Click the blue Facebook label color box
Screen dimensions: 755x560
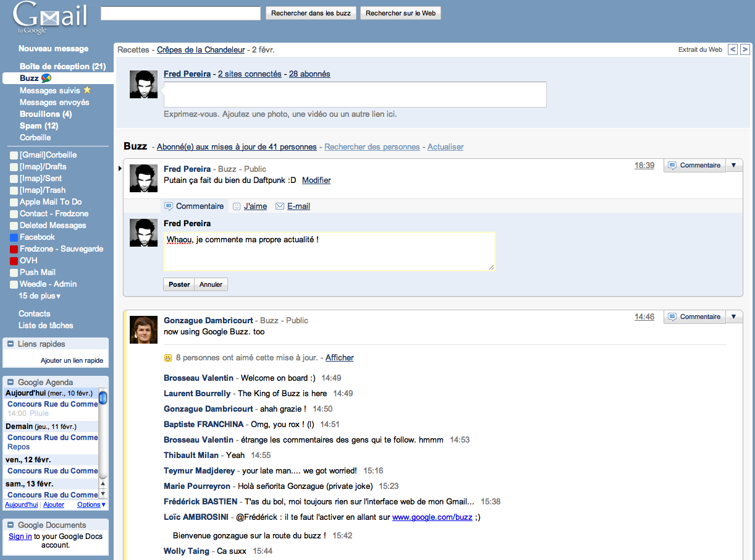point(14,237)
